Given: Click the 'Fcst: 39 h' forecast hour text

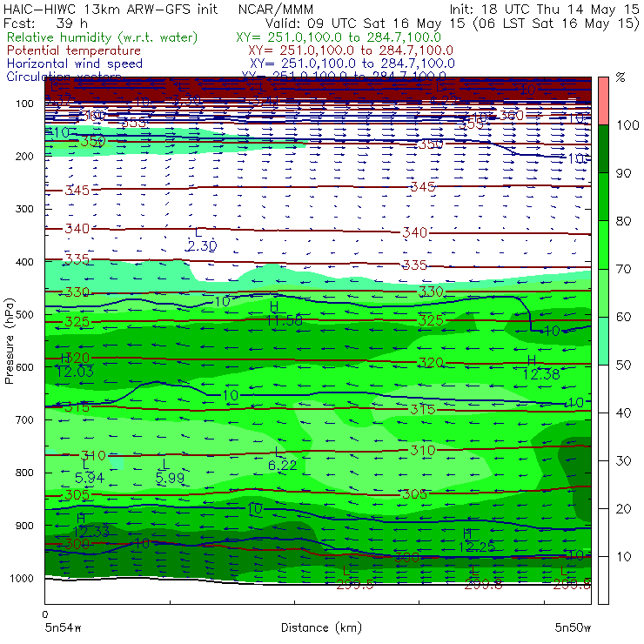Looking at the screenshot, I should 45,23.
